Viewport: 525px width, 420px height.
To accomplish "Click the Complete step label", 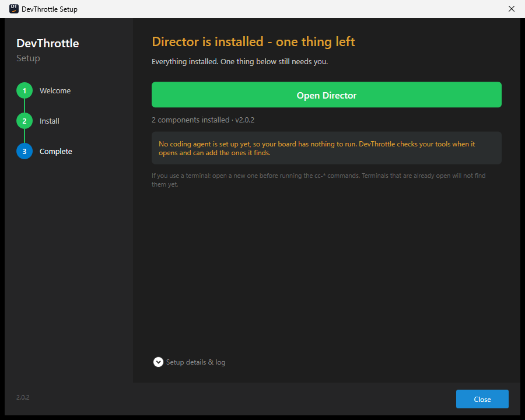I will point(56,152).
